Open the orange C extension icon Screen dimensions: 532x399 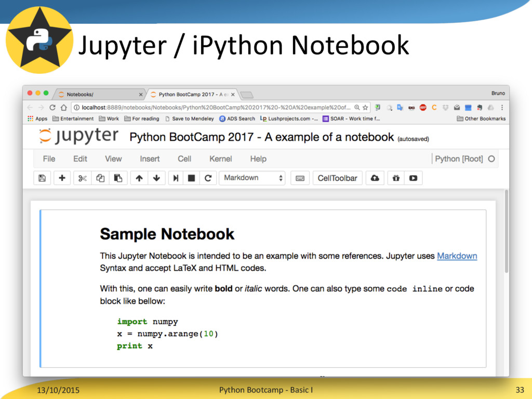(x=434, y=108)
